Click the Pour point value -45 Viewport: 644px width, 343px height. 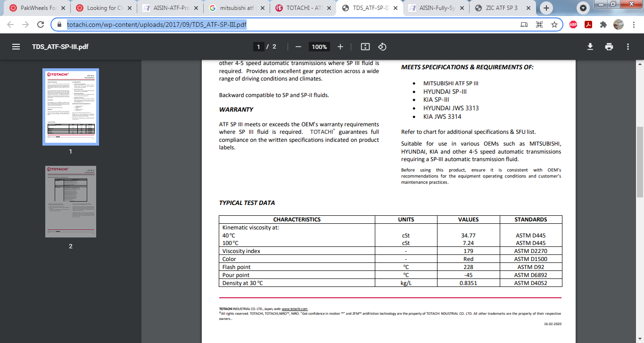[x=468, y=275]
